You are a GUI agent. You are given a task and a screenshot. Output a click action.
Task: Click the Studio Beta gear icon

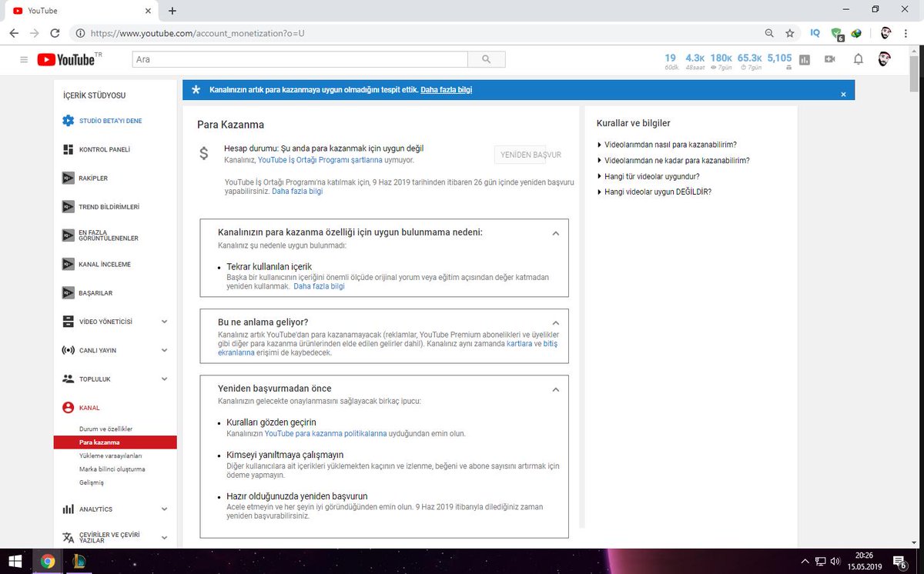pyautogui.click(x=68, y=121)
